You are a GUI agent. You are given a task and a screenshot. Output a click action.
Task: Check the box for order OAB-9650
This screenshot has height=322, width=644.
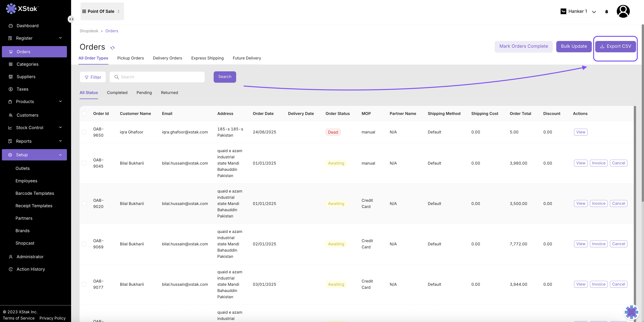84,132
